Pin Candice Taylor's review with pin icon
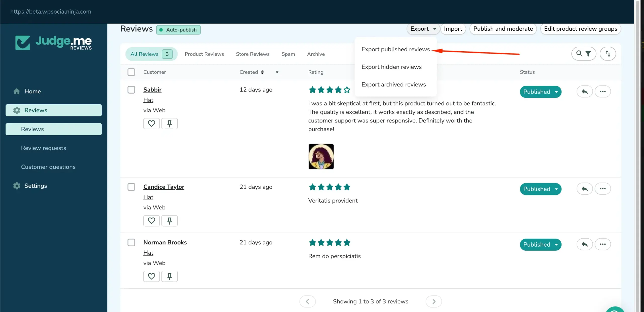Viewport: 644px width, 312px height. tap(169, 221)
